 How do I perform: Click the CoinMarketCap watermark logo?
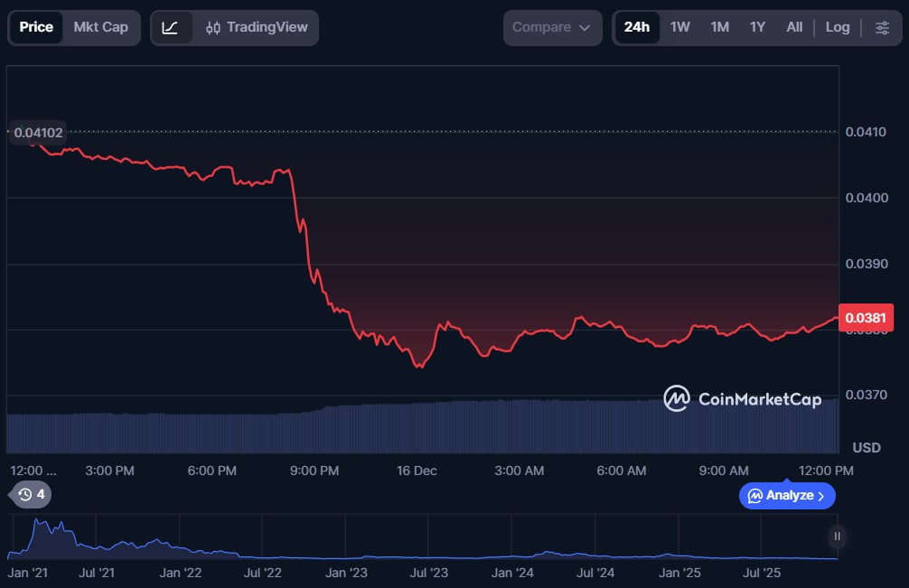[x=743, y=398]
